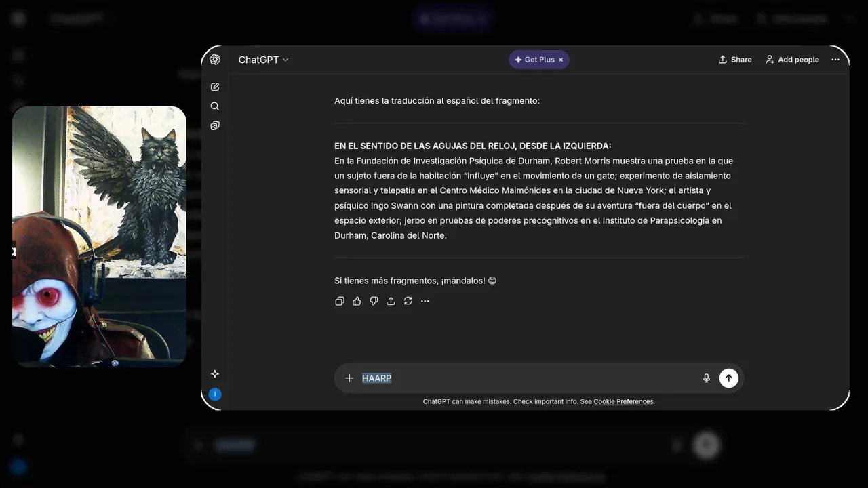The width and height of the screenshot is (868, 488).
Task: Give the response a thumbs down
Action: click(374, 301)
